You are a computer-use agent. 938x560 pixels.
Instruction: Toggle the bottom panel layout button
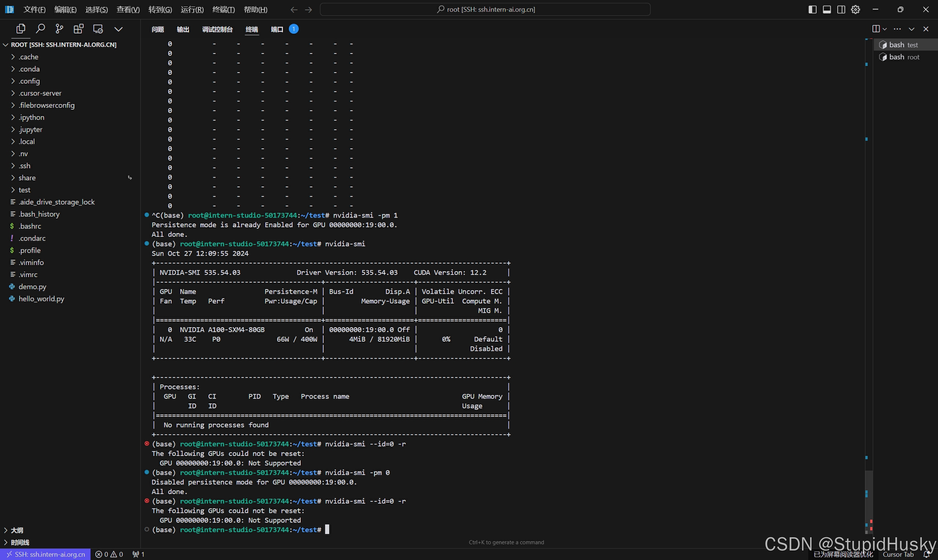[827, 10]
